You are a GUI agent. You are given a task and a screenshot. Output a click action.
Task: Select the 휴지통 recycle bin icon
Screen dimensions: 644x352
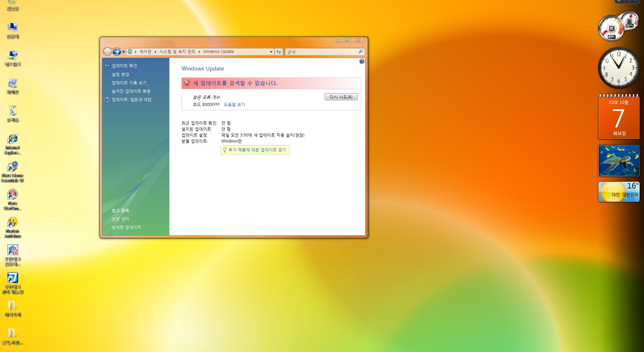13,114
